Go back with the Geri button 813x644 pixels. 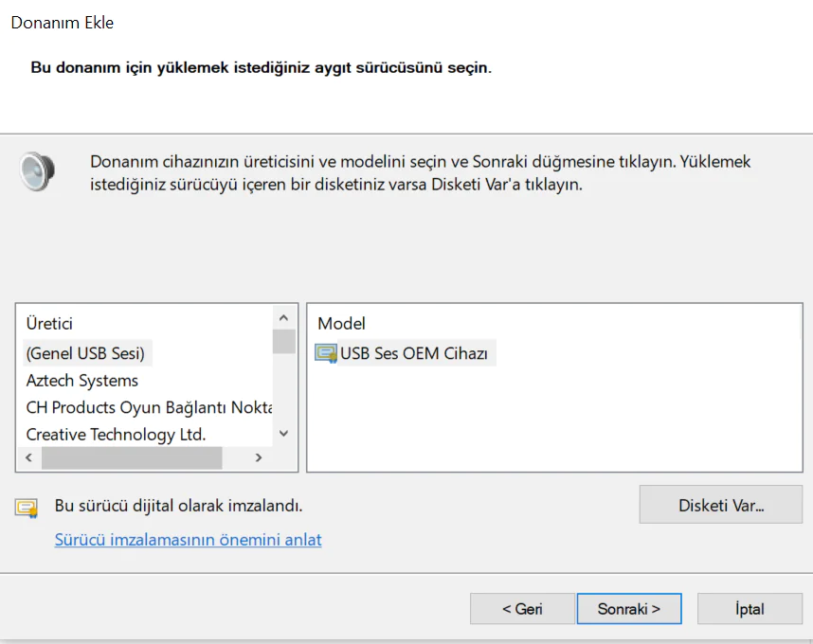point(522,609)
